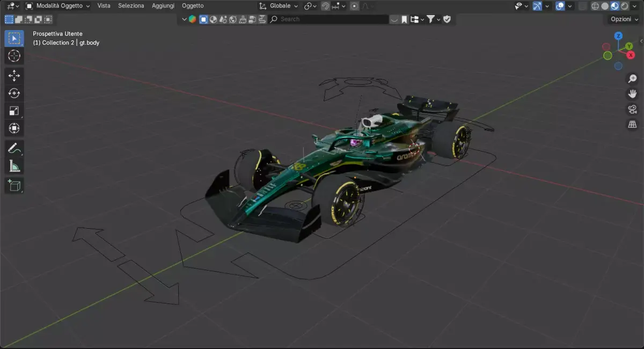
Task: Choose the Move tool in toolbar
Action: tap(14, 76)
